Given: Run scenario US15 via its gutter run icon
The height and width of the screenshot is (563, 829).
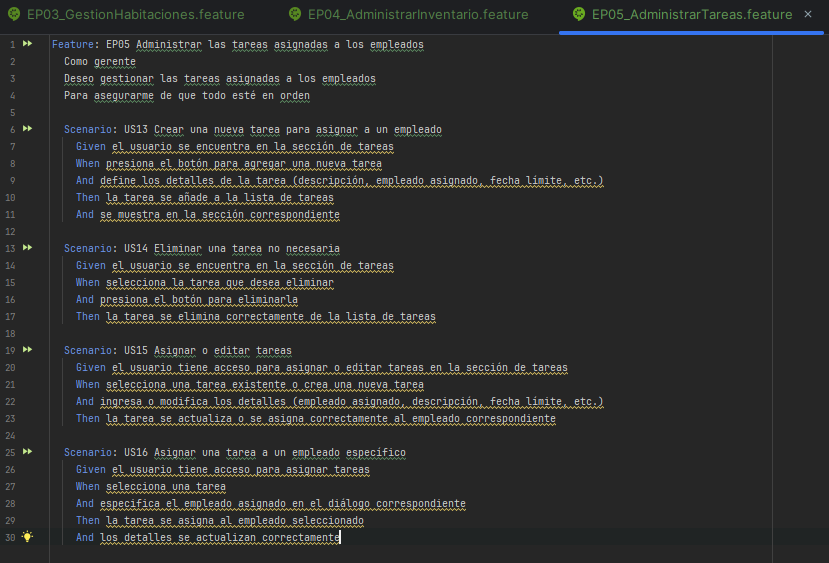Looking at the screenshot, I should (27, 350).
